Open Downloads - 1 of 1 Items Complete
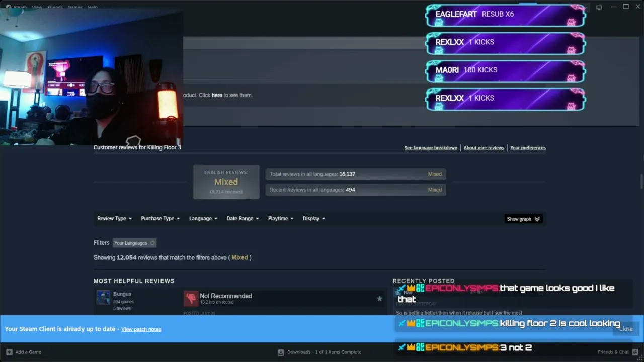 point(324,352)
